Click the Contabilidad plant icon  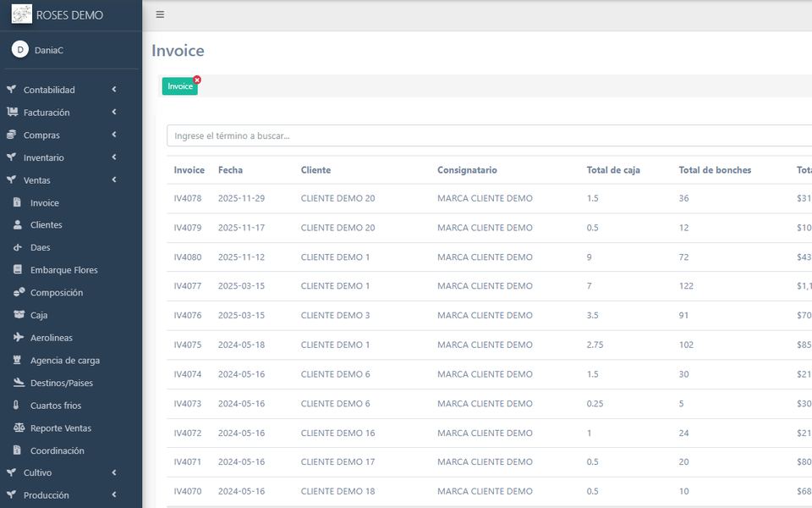(11, 89)
